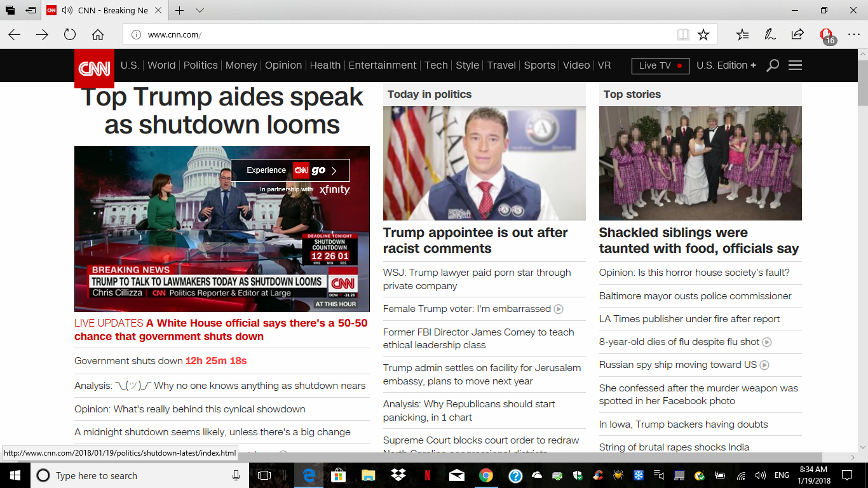Set these tabs aside
The height and width of the screenshot is (488, 868).
(x=31, y=10)
